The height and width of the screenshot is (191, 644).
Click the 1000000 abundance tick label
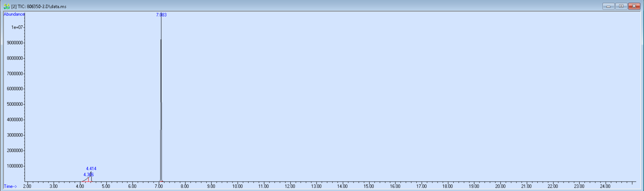(15, 166)
